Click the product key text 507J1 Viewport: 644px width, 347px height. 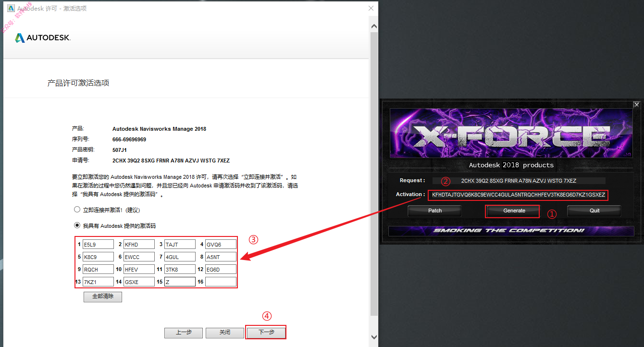click(x=119, y=150)
